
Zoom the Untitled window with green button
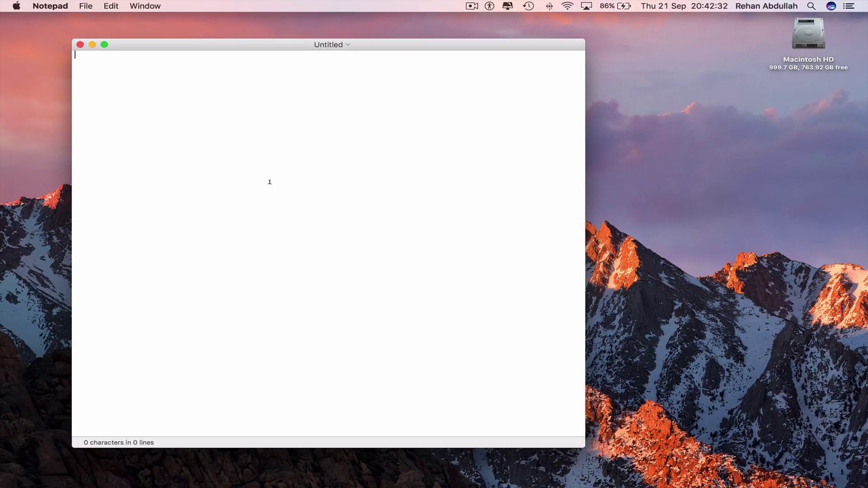(x=104, y=45)
